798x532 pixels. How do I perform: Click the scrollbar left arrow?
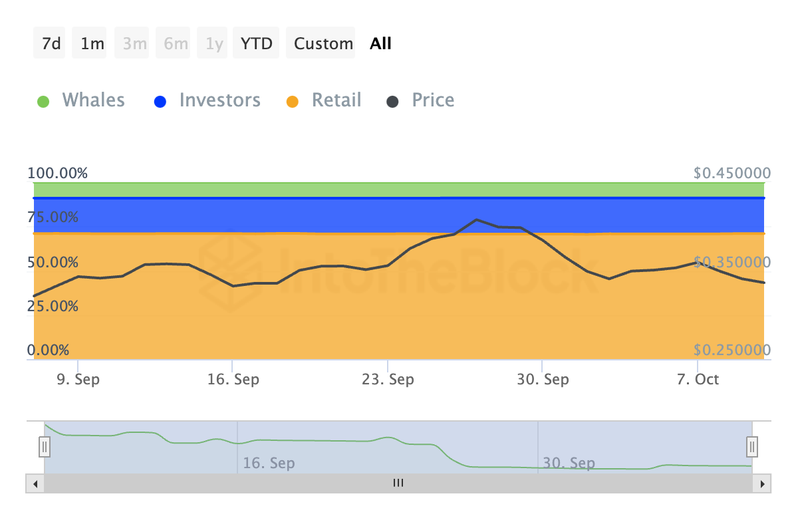coord(35,483)
